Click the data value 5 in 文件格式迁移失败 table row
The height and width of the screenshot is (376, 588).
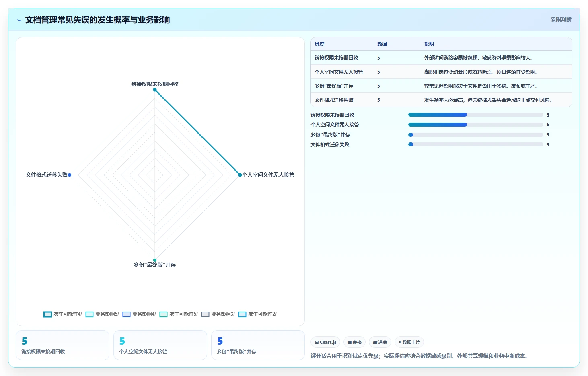coord(378,100)
